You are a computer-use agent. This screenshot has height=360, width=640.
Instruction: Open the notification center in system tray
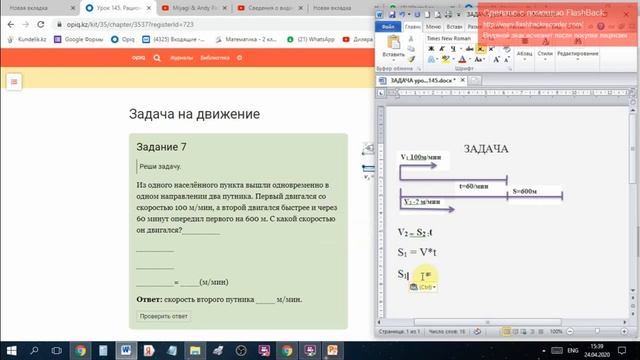[x=622, y=350]
